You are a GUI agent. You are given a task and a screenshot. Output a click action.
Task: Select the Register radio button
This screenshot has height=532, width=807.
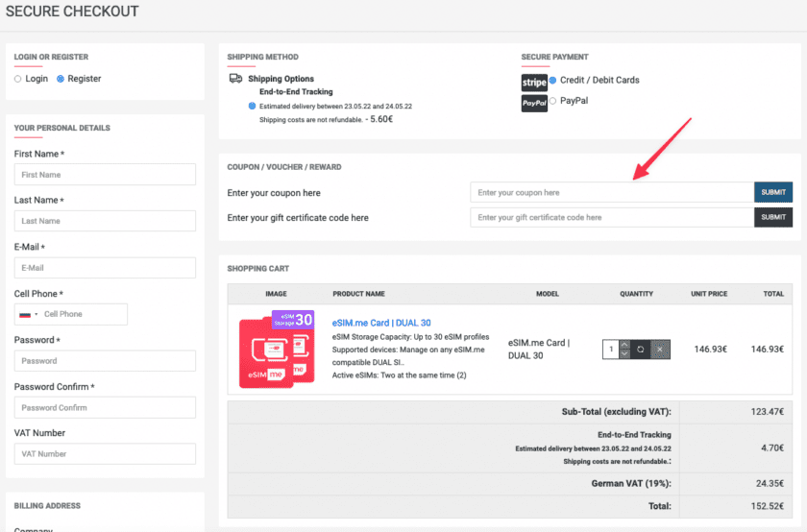click(x=61, y=79)
